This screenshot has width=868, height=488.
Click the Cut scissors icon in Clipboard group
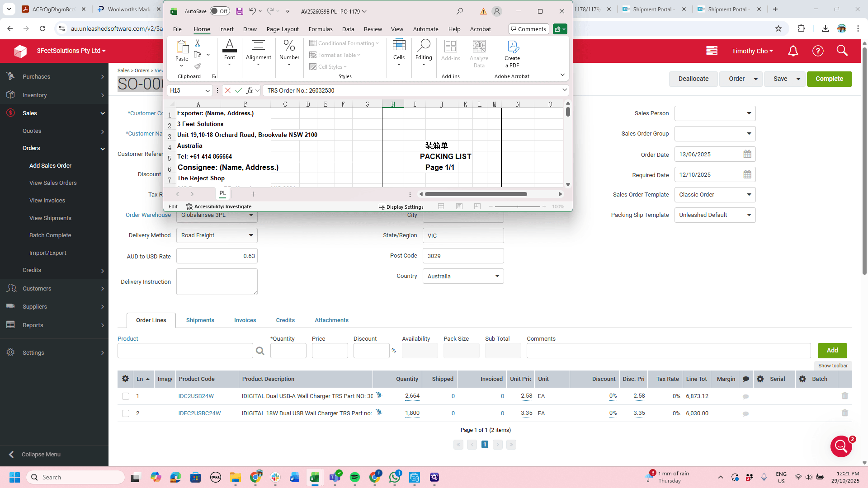[x=198, y=43]
